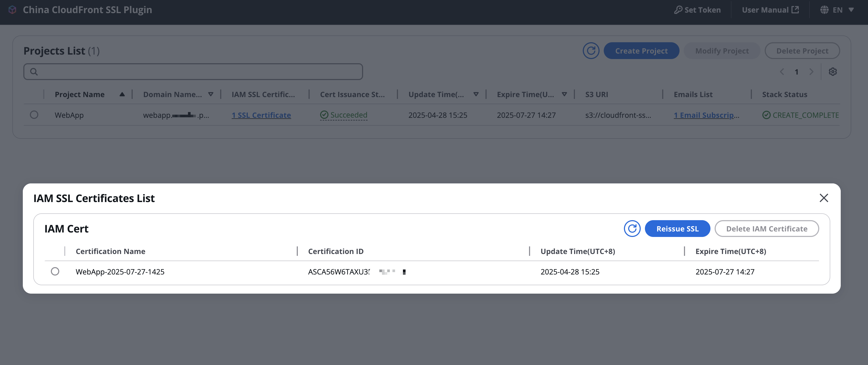Click Update Time(UTC+8) header in dialog
868x365 pixels.
(578, 251)
